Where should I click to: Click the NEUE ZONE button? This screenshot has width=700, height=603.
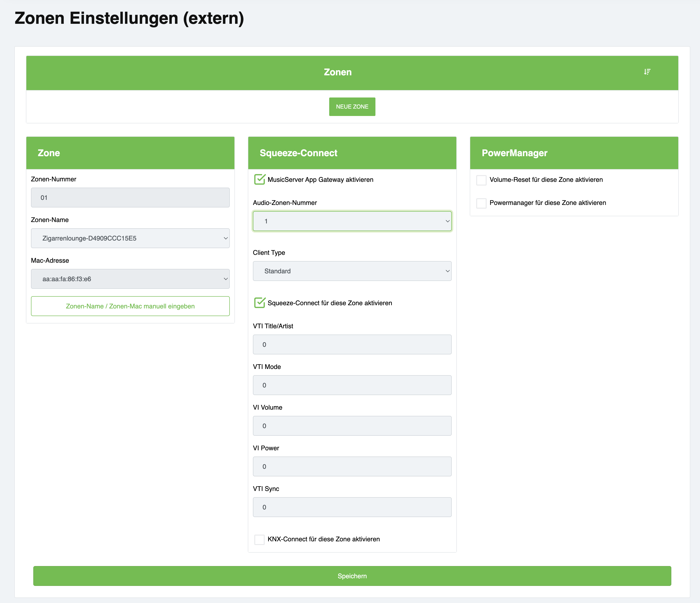352,107
